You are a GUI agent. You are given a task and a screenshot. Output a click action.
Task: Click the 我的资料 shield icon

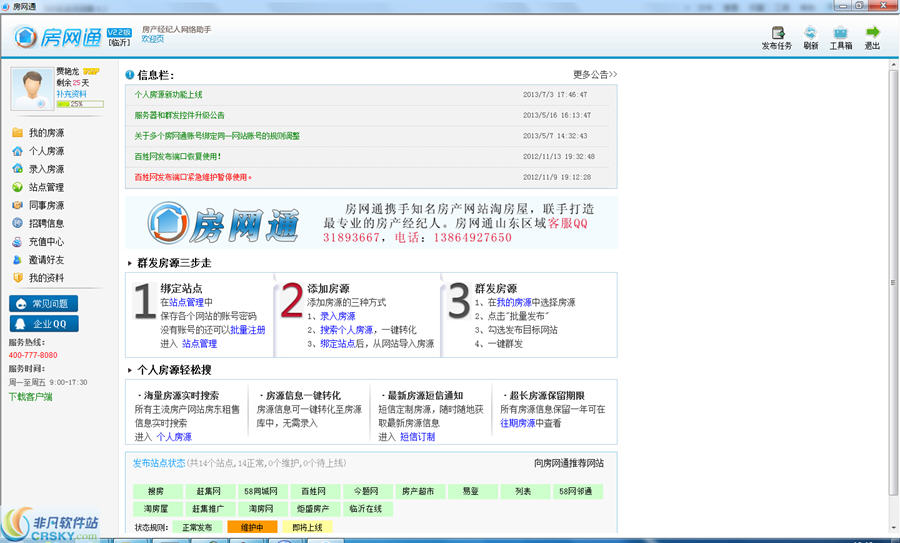point(17,278)
